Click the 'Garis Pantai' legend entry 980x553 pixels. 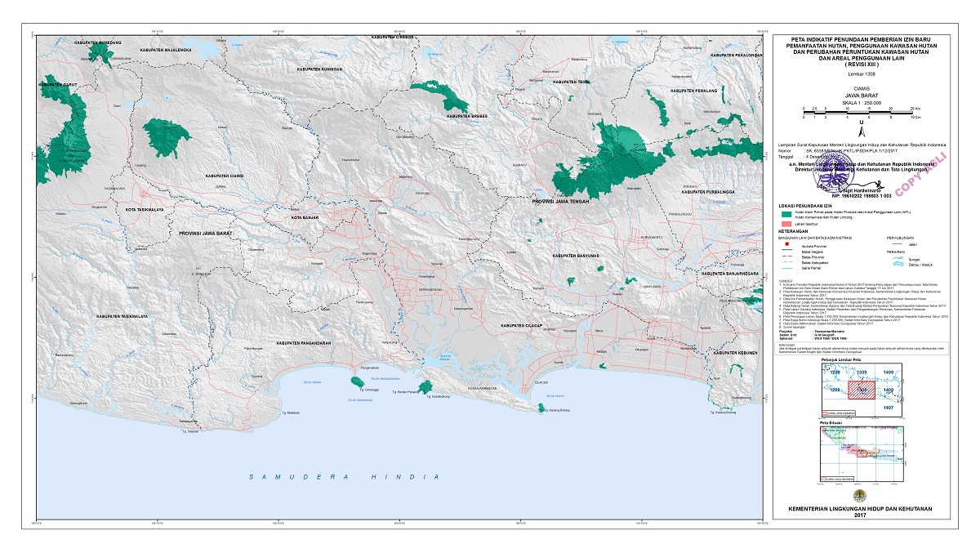click(x=811, y=268)
